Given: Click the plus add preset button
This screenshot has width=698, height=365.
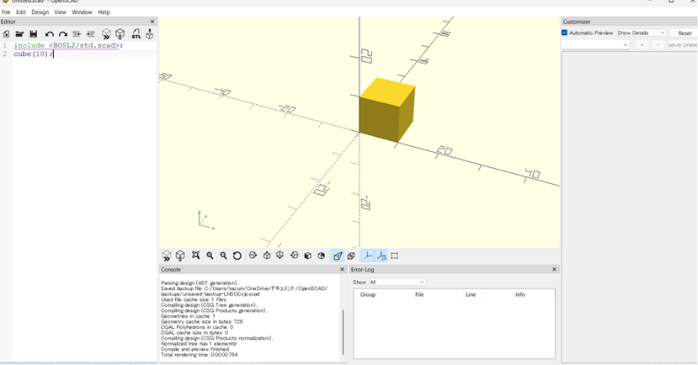Looking at the screenshot, I should pos(641,45).
